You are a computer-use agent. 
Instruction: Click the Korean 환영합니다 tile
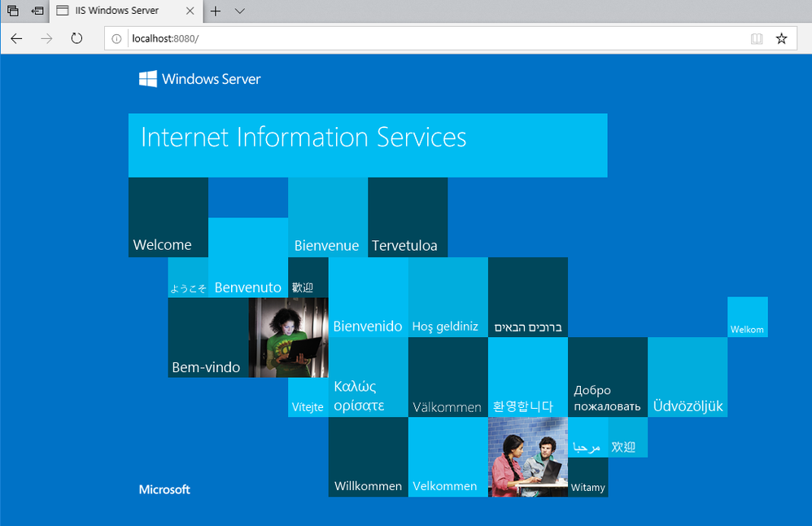coord(528,377)
